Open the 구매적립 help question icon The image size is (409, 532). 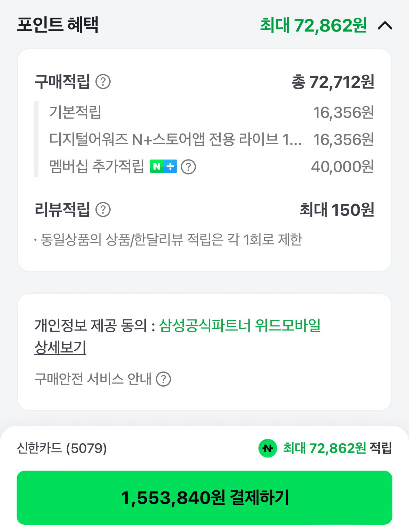103,82
